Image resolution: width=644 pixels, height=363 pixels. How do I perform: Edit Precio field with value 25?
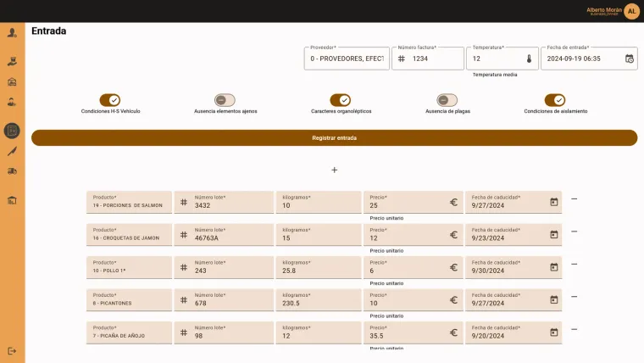coord(414,202)
